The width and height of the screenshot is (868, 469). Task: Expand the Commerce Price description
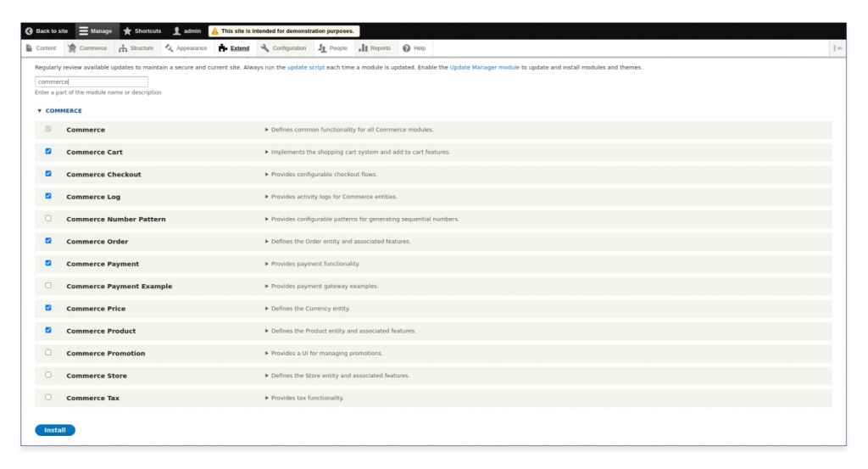tap(307, 309)
